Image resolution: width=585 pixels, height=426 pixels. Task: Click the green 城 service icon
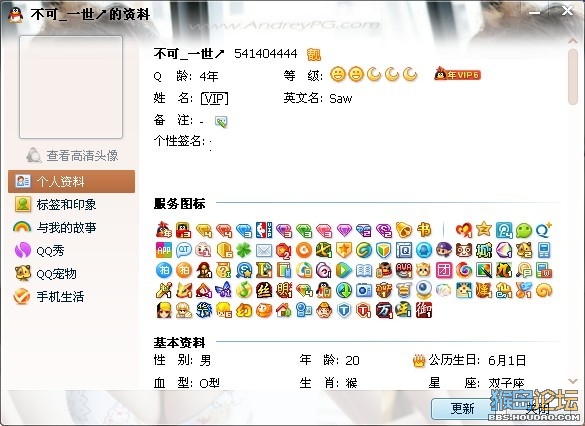click(484, 250)
